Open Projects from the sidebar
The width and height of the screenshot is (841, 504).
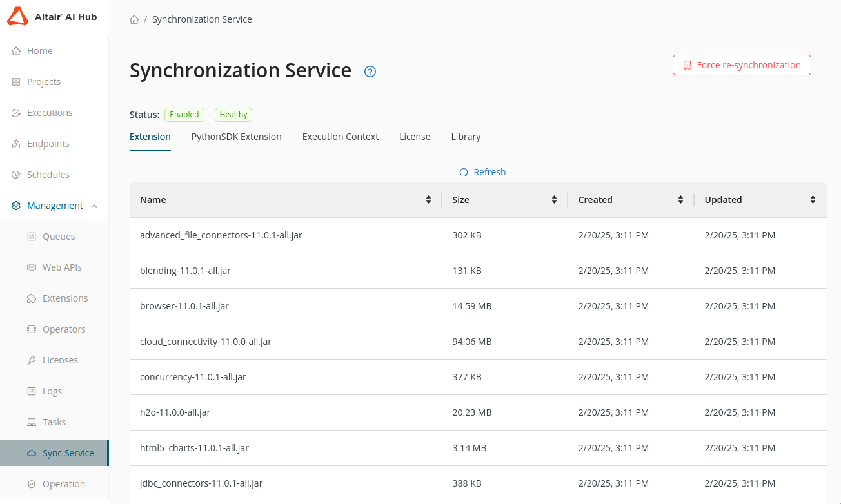[43, 82]
